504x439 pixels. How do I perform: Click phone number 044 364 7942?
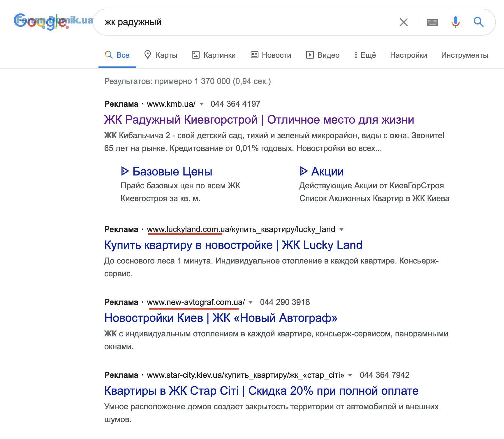coord(385,375)
